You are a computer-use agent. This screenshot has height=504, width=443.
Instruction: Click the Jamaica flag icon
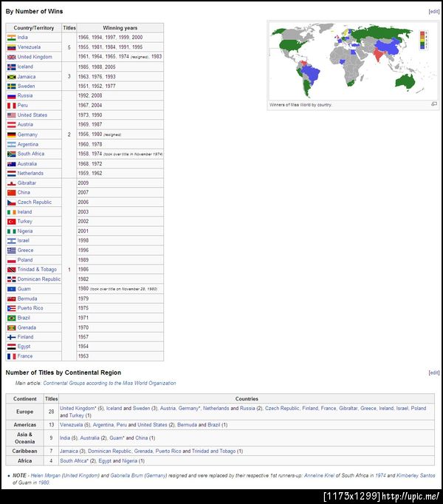coord(12,77)
